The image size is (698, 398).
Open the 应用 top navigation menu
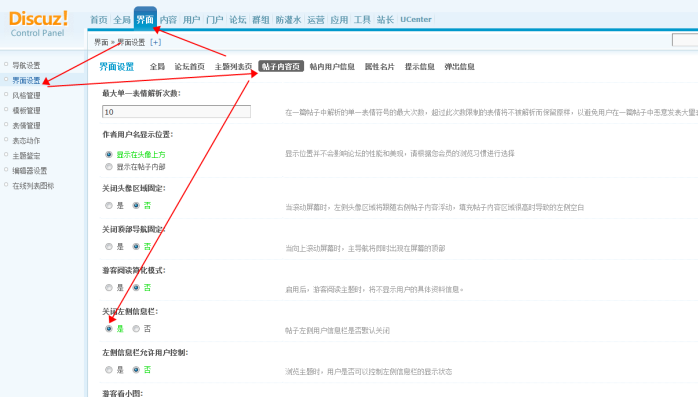pyautogui.click(x=339, y=20)
